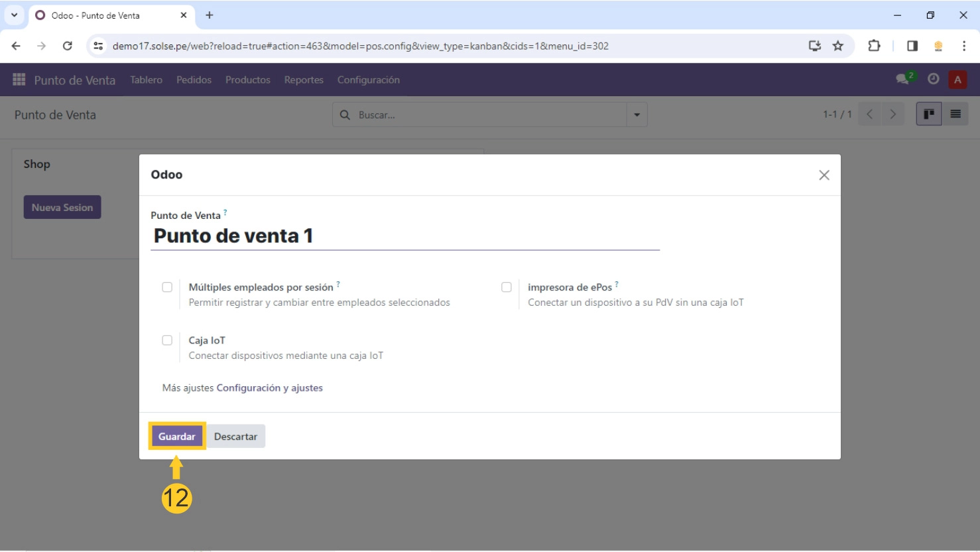The image size is (980, 552).
Task: Open Chrome three-dot menu
Action: pos(963,46)
